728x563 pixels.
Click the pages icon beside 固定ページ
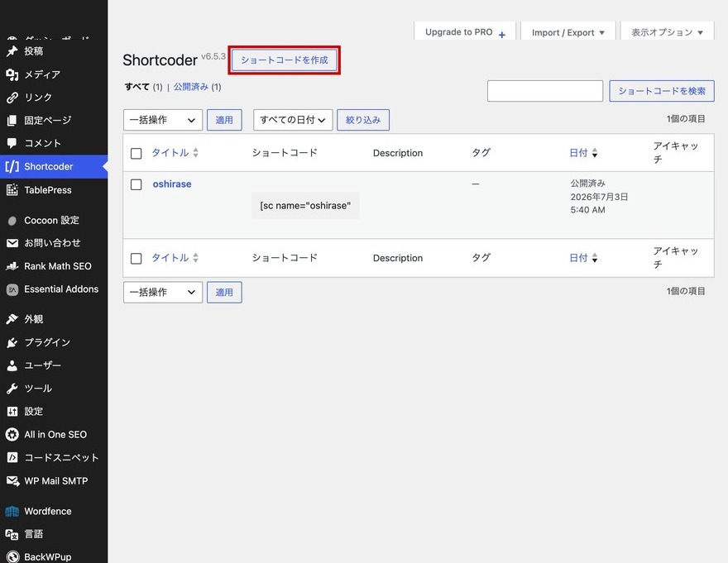coord(12,120)
